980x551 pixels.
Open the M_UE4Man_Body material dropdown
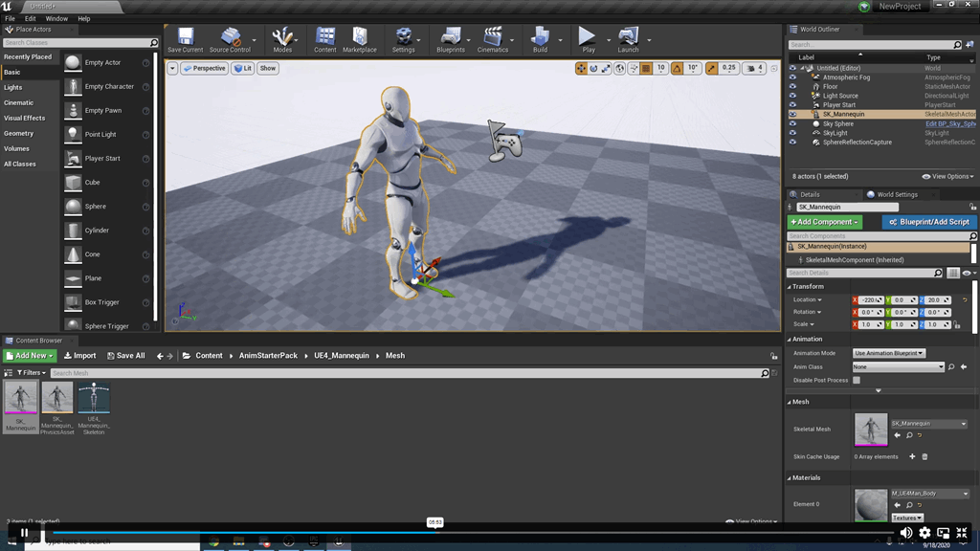point(930,494)
